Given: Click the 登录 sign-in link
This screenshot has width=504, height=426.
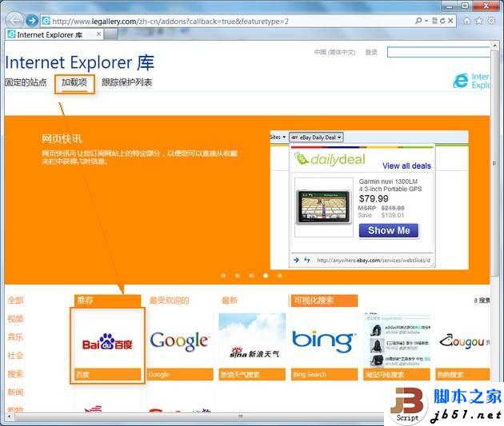Looking at the screenshot, I should (371, 52).
